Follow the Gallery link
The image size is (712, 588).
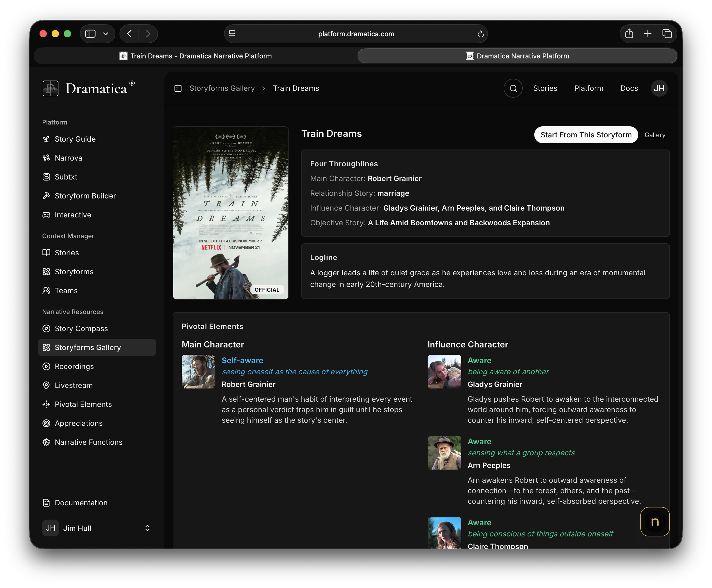655,135
